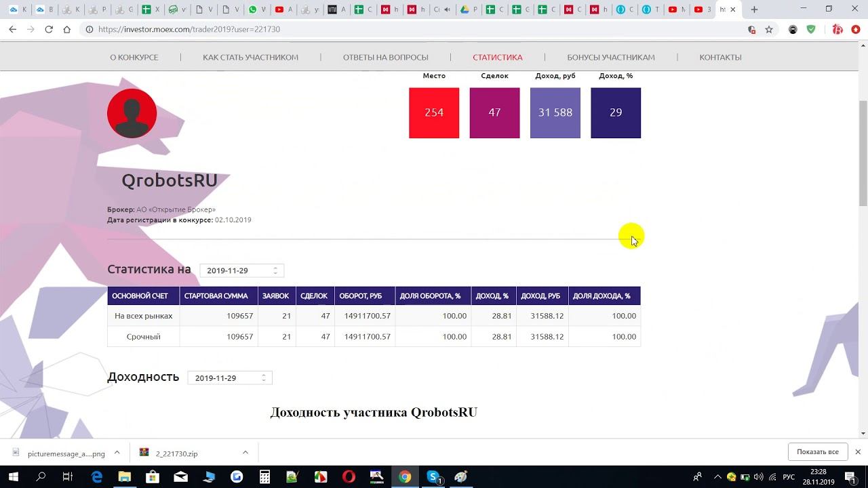Switch to first browser tab
Viewport: 868px width, 488px height.
[19, 9]
